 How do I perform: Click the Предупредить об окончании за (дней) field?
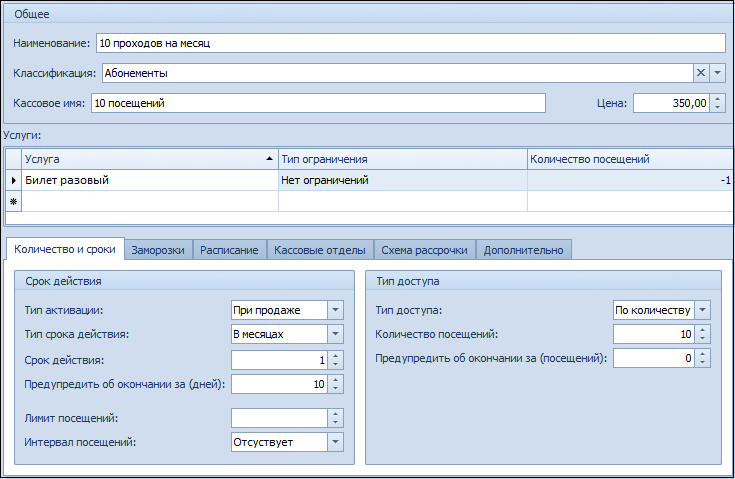[x=279, y=384]
